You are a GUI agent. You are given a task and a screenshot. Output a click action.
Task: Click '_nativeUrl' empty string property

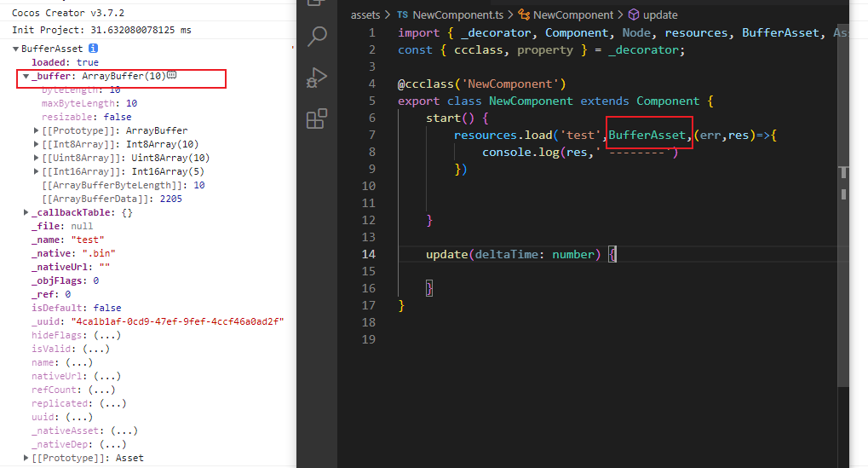[71, 267]
